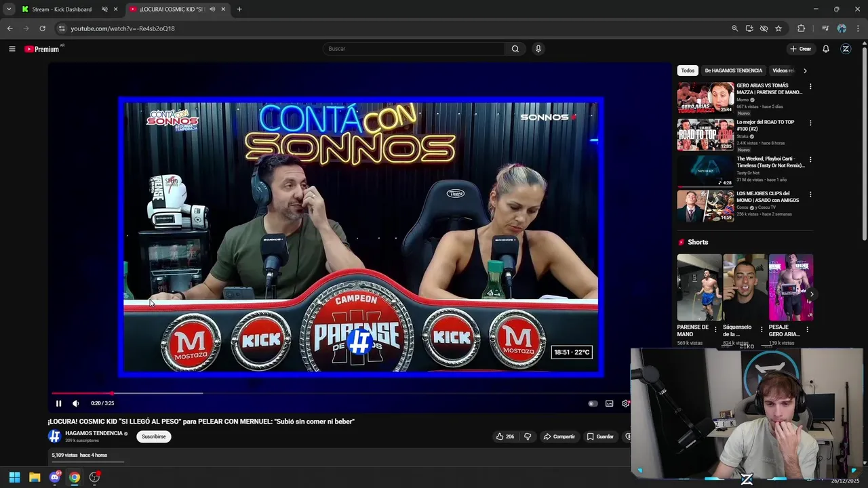Click the site info icon in address bar

(x=62, y=28)
